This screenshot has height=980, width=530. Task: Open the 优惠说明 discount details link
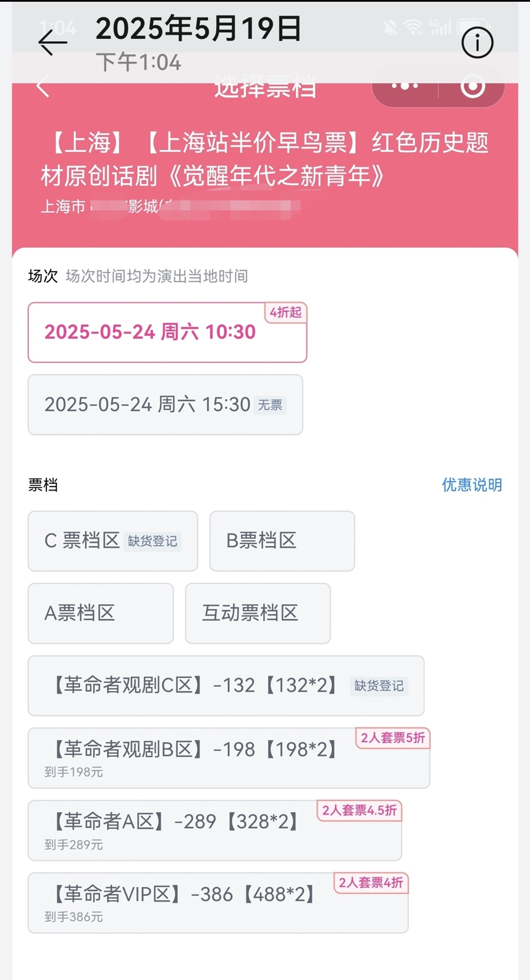click(x=472, y=485)
